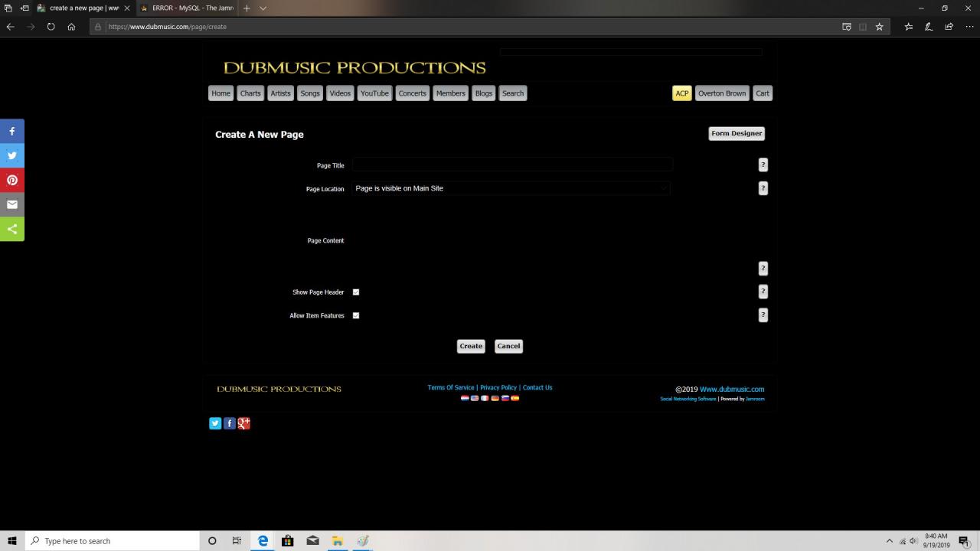Open the Add notes pen icon in browser toolbar

(929, 27)
